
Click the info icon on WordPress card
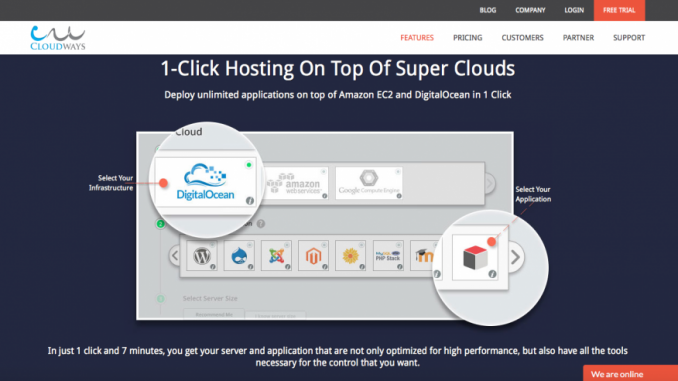coord(213,267)
